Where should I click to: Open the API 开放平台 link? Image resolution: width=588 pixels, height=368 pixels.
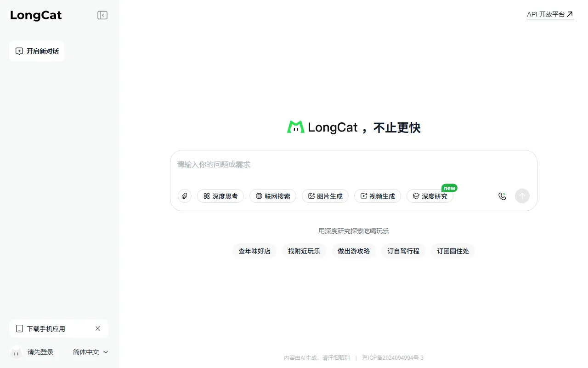pyautogui.click(x=550, y=14)
